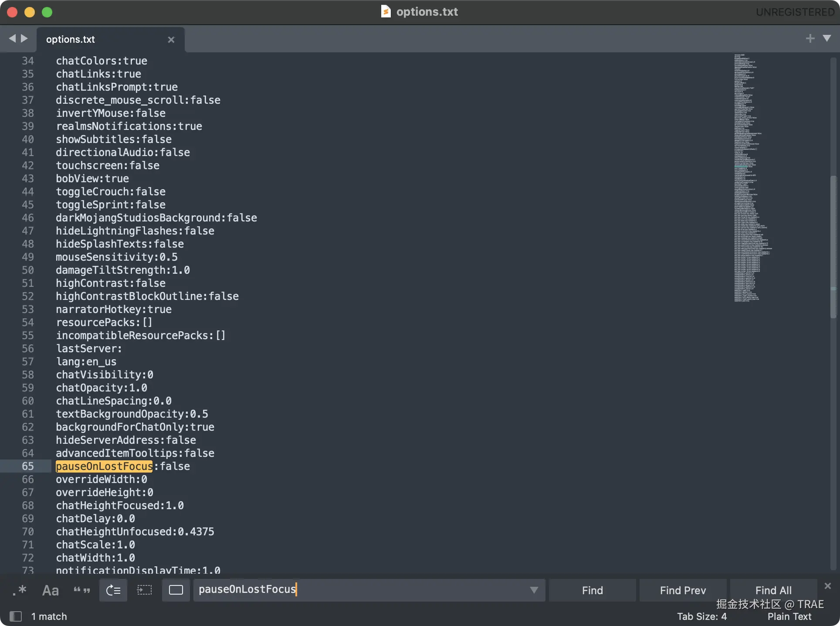This screenshot has height=626, width=840.
Task: Click the Find All button
Action: pos(773,590)
